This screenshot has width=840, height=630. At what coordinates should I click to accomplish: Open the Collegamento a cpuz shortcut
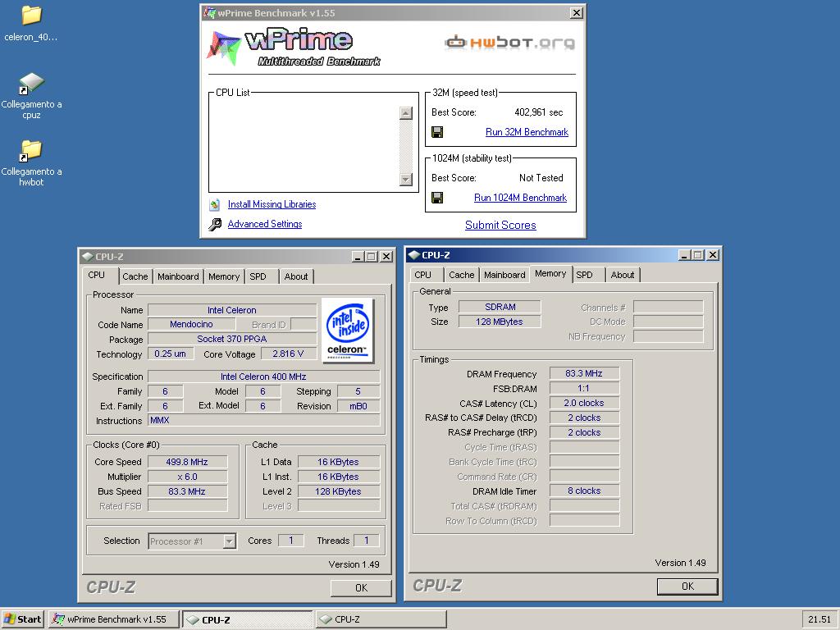click(31, 95)
